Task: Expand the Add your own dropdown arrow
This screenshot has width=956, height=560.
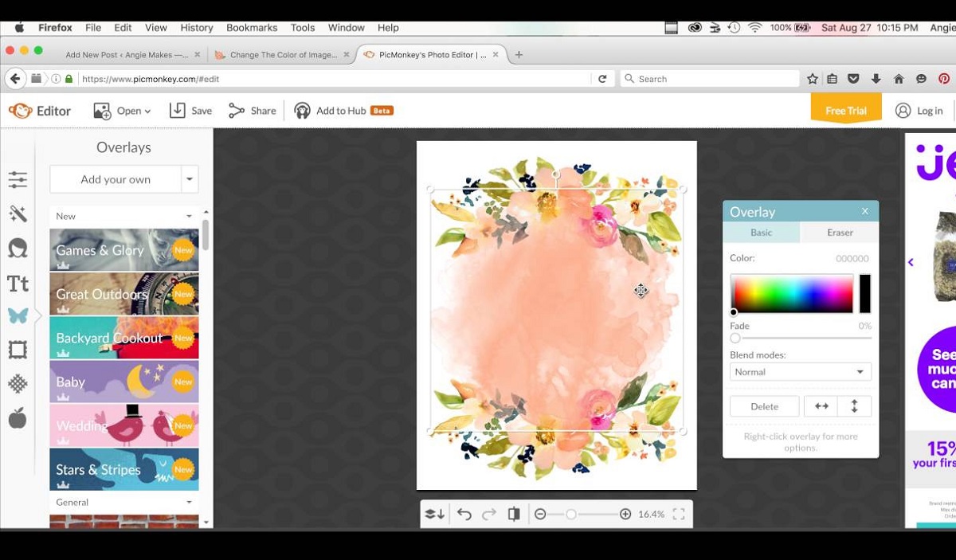Action: [190, 179]
